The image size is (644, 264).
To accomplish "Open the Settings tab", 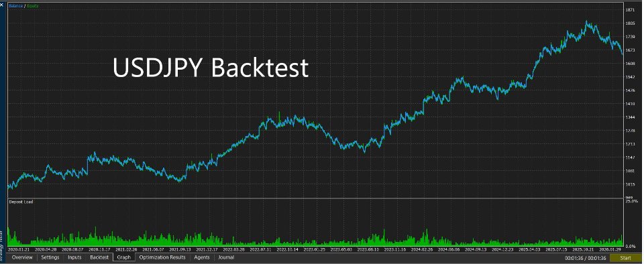I will pyautogui.click(x=50, y=257).
